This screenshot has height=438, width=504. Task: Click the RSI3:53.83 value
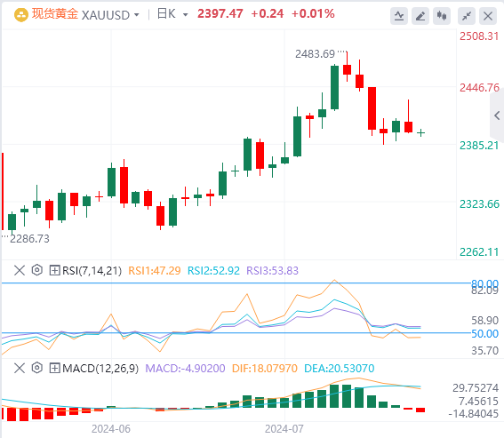[x=273, y=271]
